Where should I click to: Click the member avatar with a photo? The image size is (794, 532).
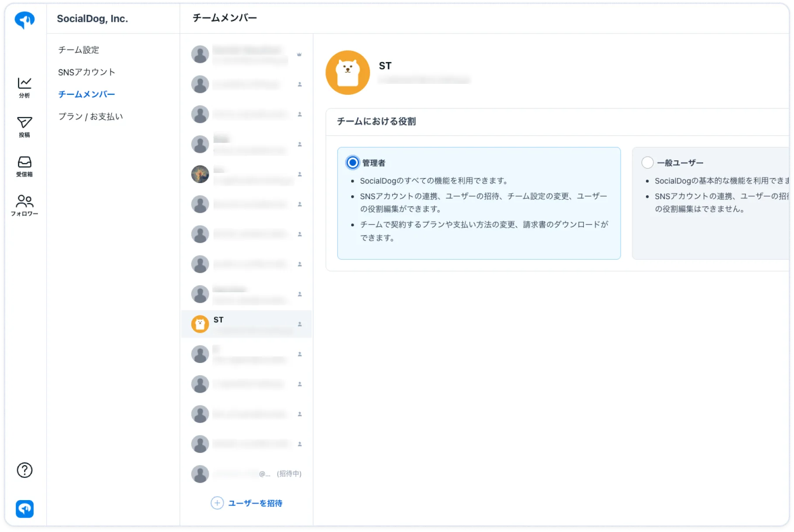(x=200, y=174)
